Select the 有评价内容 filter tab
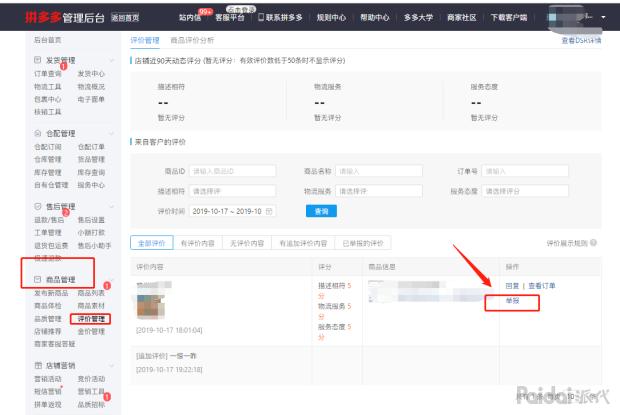Viewport: 620px width, 415px height. [198, 243]
